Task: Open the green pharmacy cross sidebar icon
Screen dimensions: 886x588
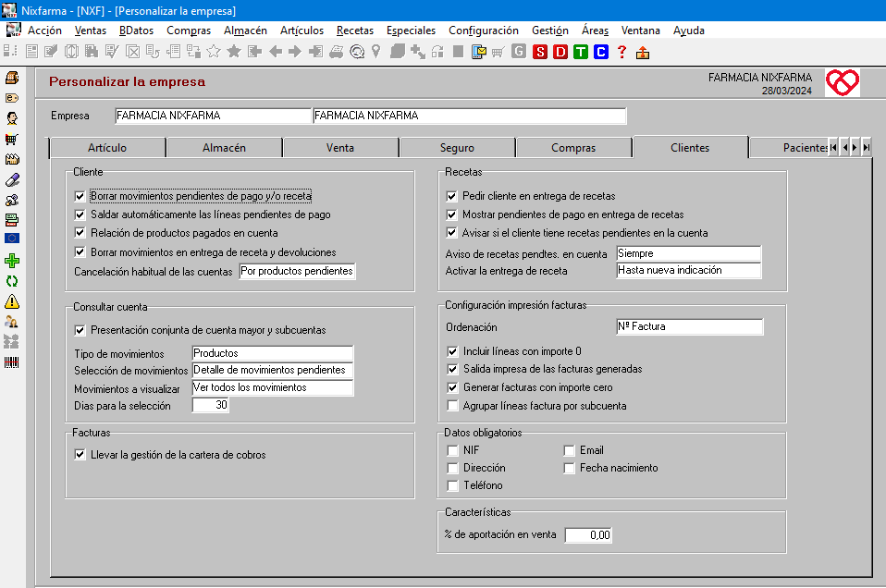Action: (12, 261)
